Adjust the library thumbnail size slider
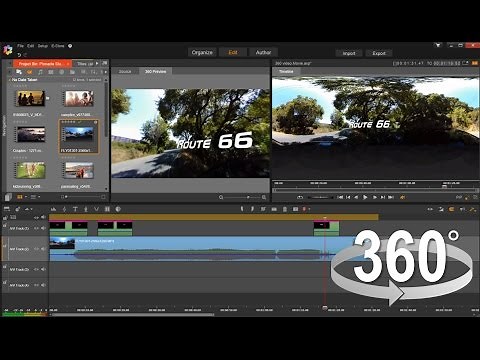This screenshot has width=480, height=360. [x=83, y=197]
